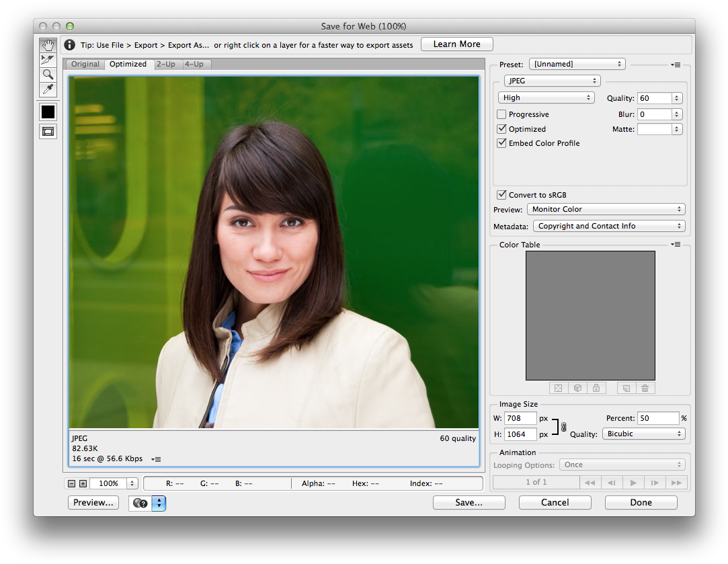Click the zoom out minus icon

point(71,483)
